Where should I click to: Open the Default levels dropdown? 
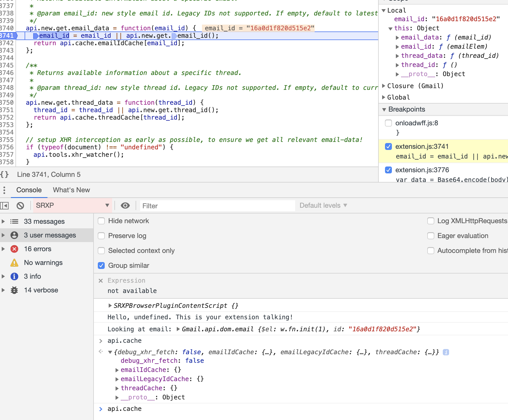point(323,205)
